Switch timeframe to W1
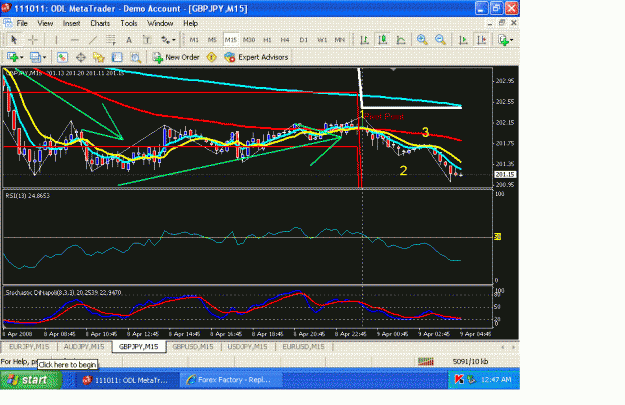This screenshot has width=625, height=405. (x=322, y=40)
